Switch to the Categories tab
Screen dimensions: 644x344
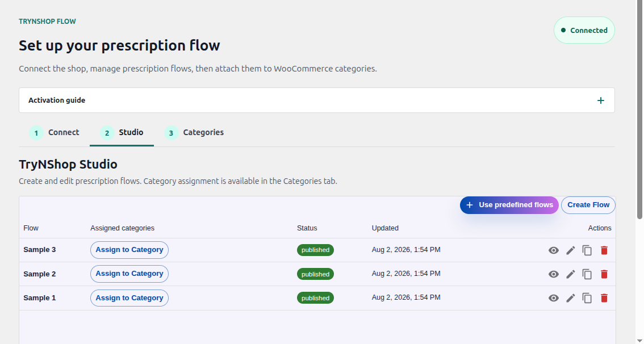194,133
